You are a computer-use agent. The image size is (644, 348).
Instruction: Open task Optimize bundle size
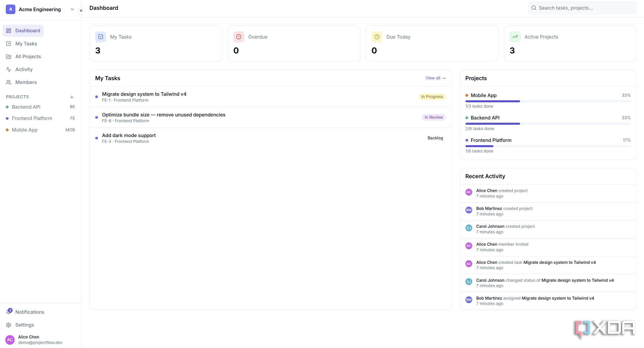[270, 117]
